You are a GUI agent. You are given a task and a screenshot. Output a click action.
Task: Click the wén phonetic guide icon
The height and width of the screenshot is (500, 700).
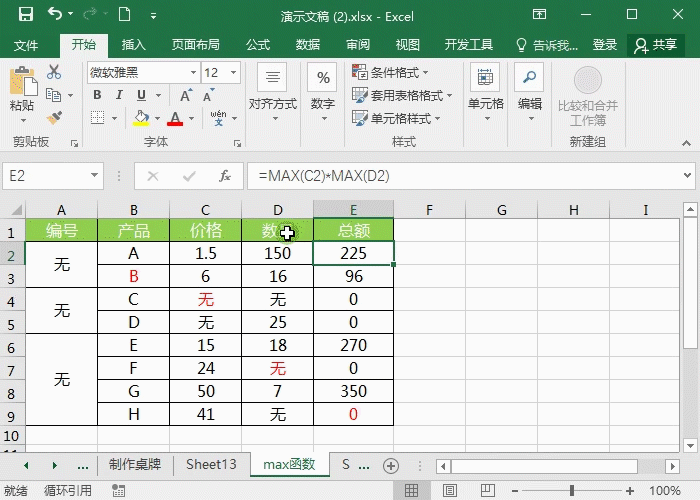(218, 118)
